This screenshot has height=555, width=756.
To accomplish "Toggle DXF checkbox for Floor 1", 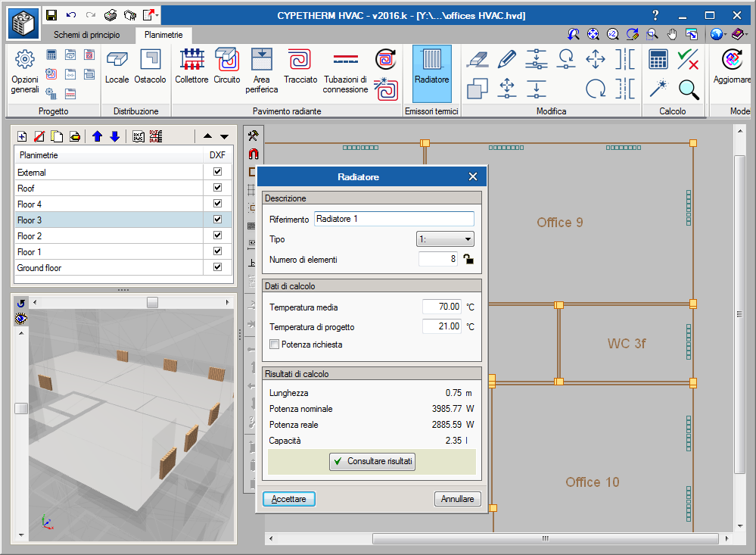I will [x=217, y=251].
